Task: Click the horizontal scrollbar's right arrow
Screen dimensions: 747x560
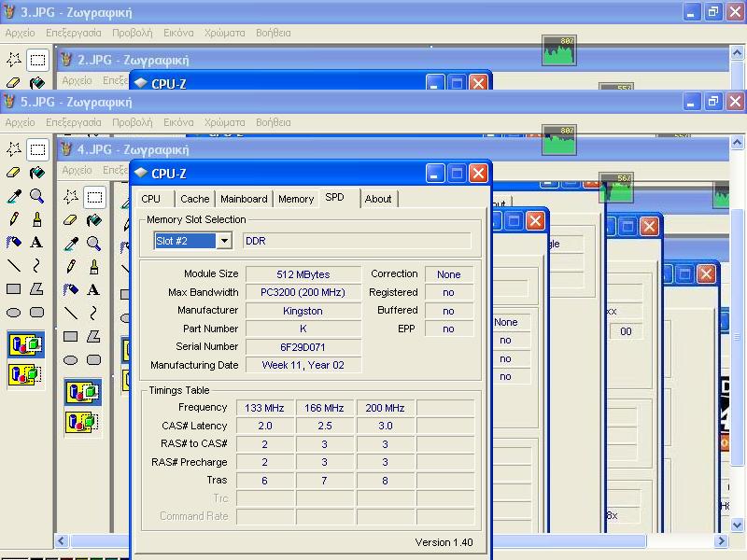Action: (x=721, y=541)
